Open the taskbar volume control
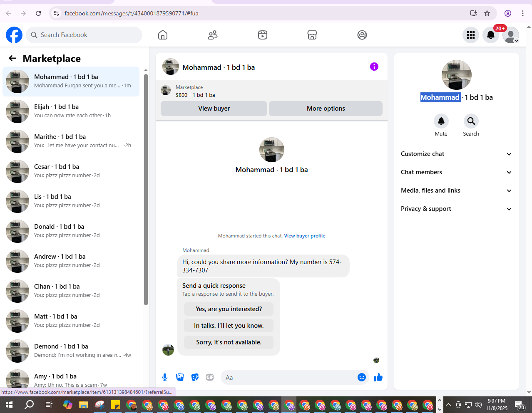The image size is (532, 413). click(478, 405)
